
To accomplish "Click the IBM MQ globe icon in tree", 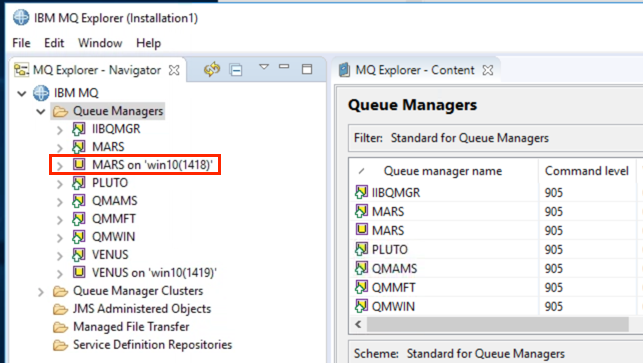I will pos(41,93).
